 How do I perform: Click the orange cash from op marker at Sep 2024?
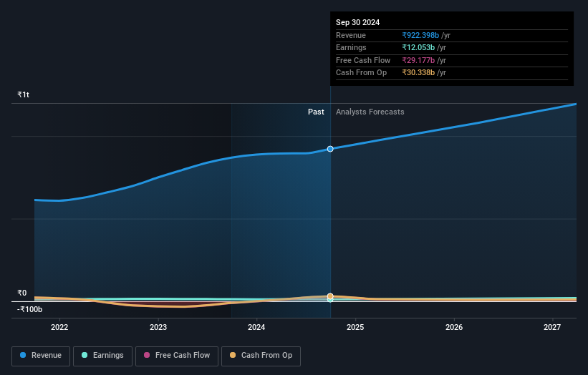point(330,296)
